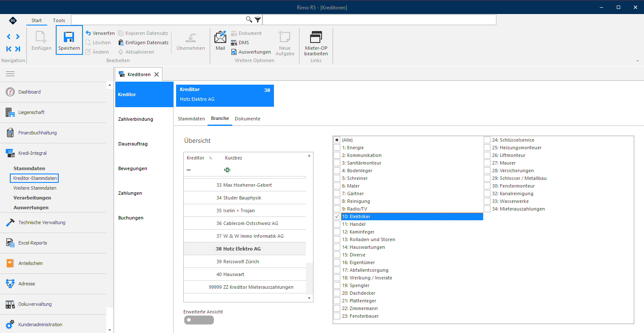Select row 36 Cablecom Ostschweiz AG
The width and height of the screenshot is (644, 333).
coord(245,223)
